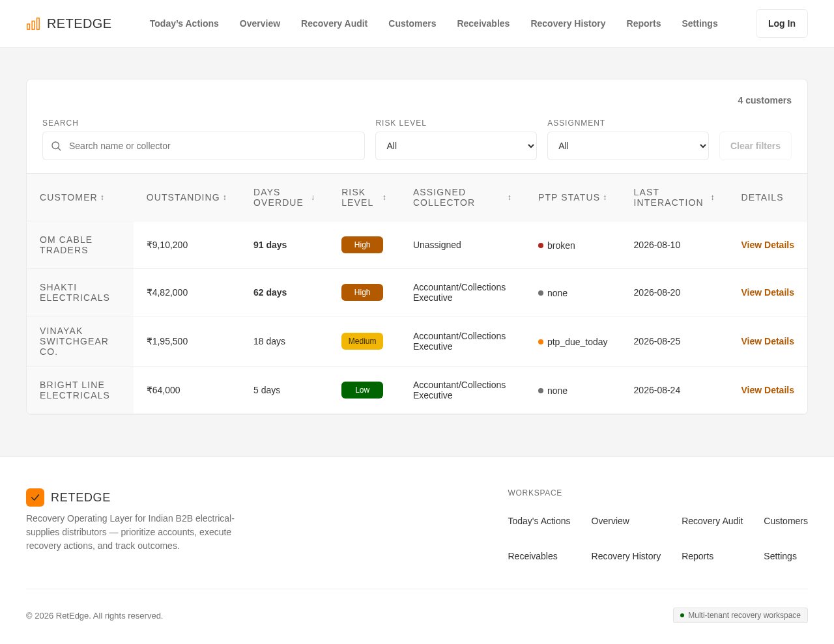834x644 pixels.
Task: Sort by Last Interaction arrow icon
Action: pyautogui.click(x=713, y=197)
